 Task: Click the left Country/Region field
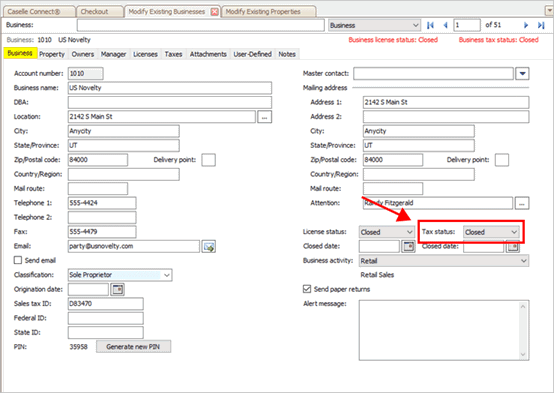point(124,174)
